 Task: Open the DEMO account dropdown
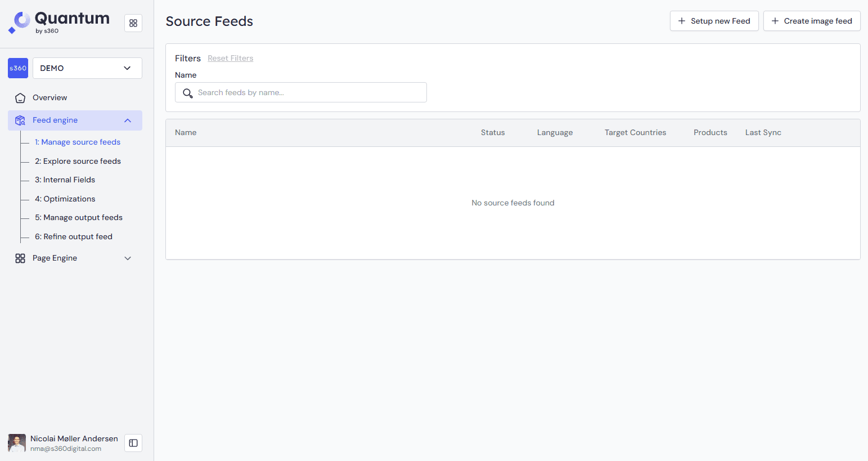87,68
